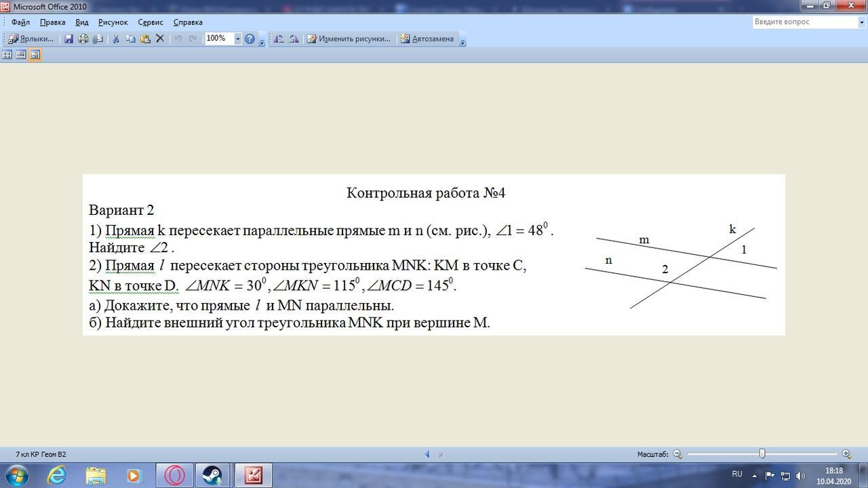Click the network tray icon
Viewport: 868px width, 488px height.
coord(785,476)
